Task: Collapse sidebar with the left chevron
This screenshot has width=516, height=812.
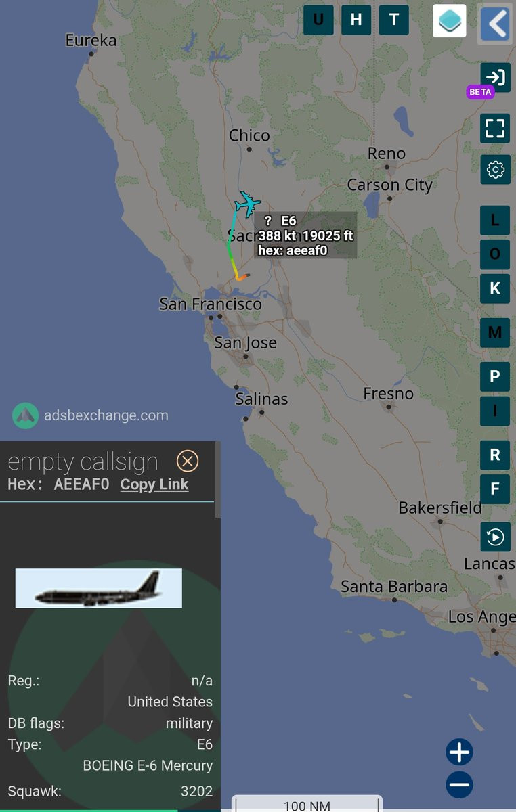Action: pos(495,24)
